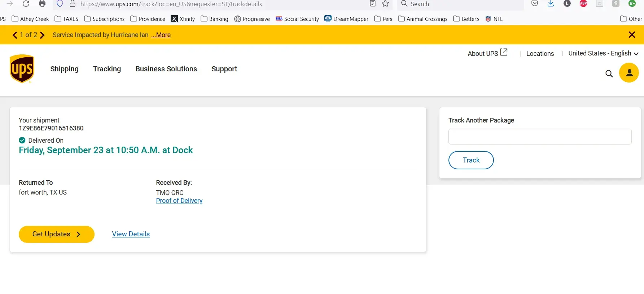Open browser downloads arrow icon

pyautogui.click(x=551, y=4)
